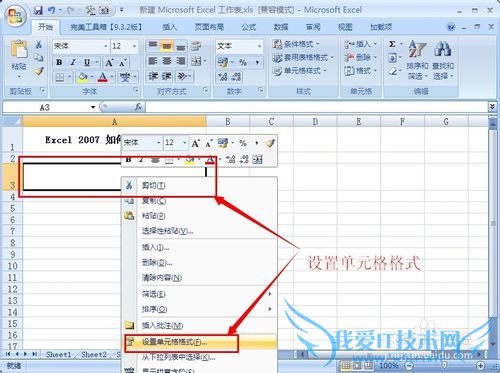500x373 pixels.
Task: Align text left in ribbon
Action: coord(153,61)
